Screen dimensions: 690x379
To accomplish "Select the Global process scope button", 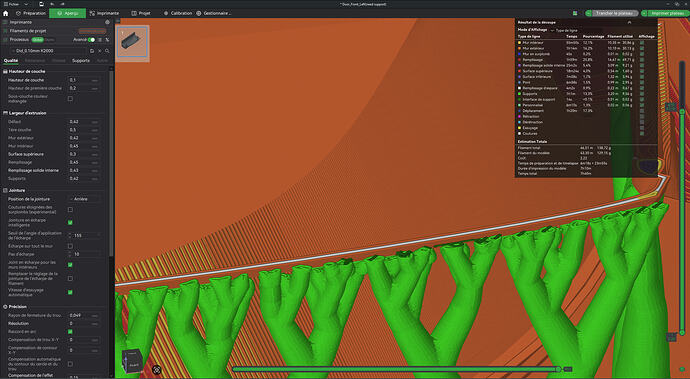I will (37, 40).
